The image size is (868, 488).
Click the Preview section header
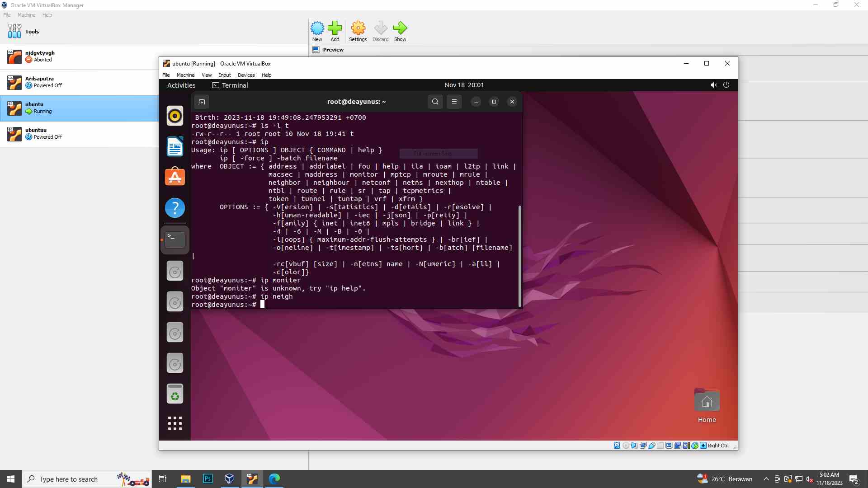[x=333, y=50]
